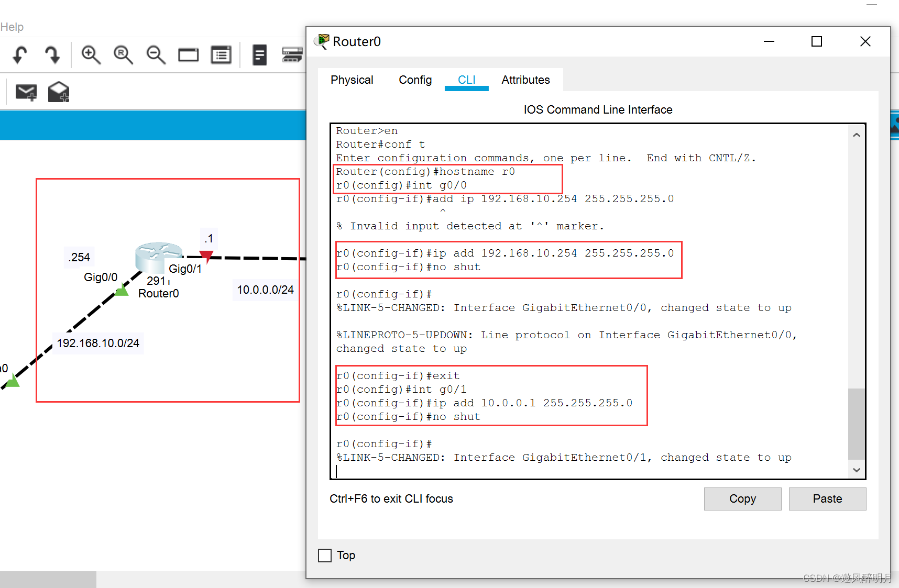Click the Gig0/0 interface label
Viewport: 899px width, 588px height.
click(101, 278)
